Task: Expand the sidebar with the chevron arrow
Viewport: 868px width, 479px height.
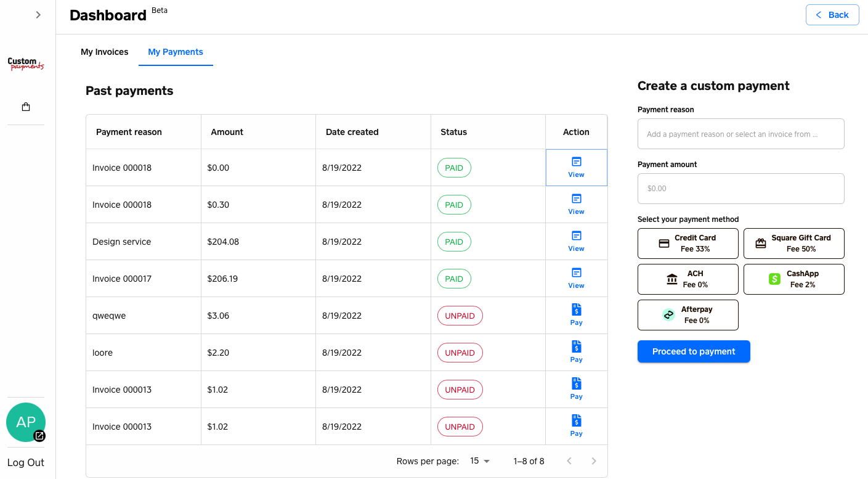Action: (38, 15)
